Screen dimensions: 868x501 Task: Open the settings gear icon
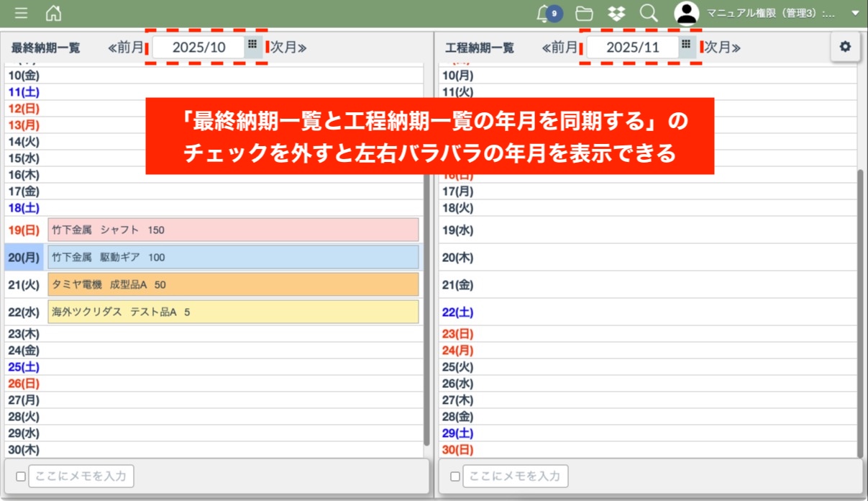tap(845, 47)
